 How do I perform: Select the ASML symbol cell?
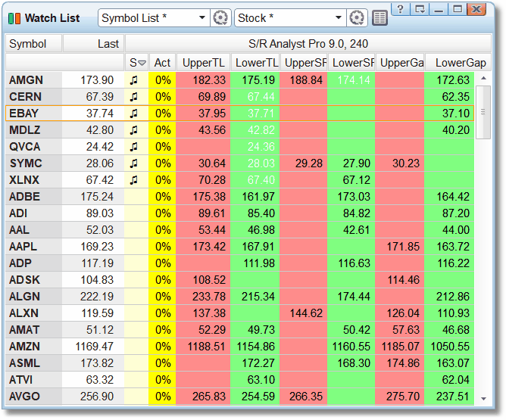coord(33,363)
